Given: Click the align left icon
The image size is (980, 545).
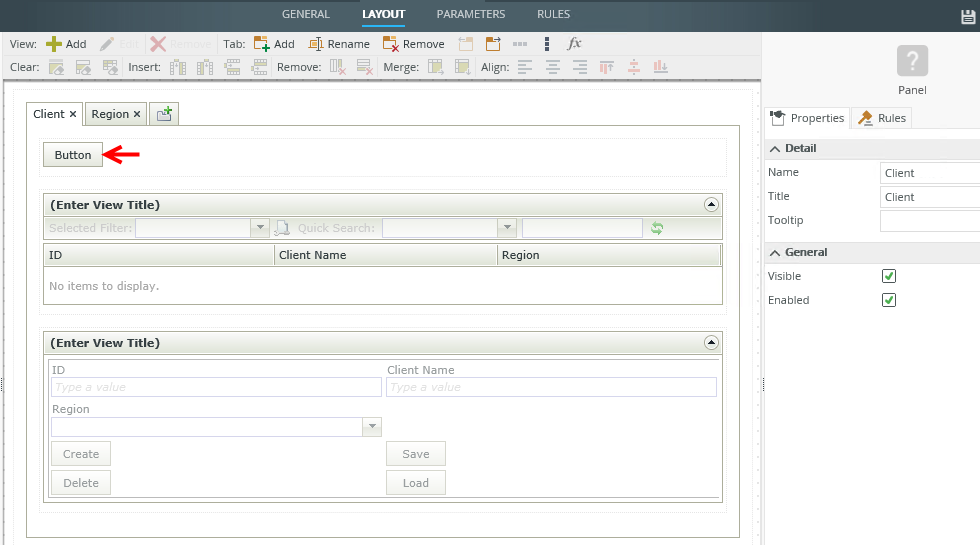Looking at the screenshot, I should click(525, 67).
